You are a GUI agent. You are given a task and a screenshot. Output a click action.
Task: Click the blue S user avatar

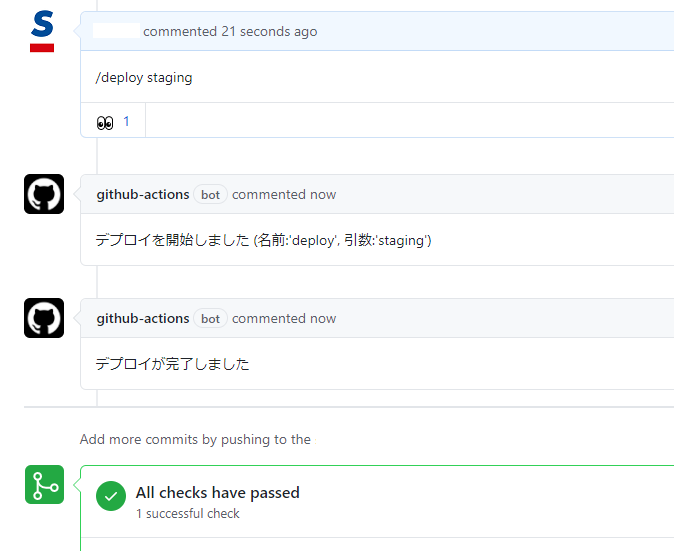42,31
